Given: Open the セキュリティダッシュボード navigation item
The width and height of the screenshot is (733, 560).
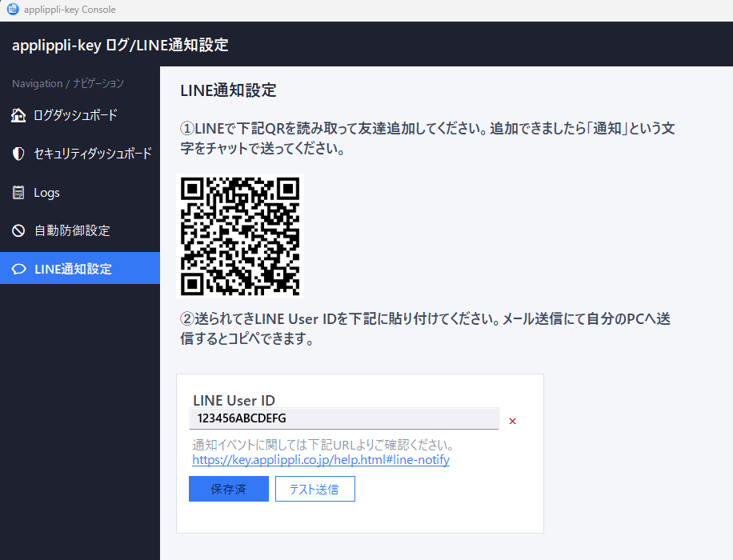Looking at the screenshot, I should 80,154.
